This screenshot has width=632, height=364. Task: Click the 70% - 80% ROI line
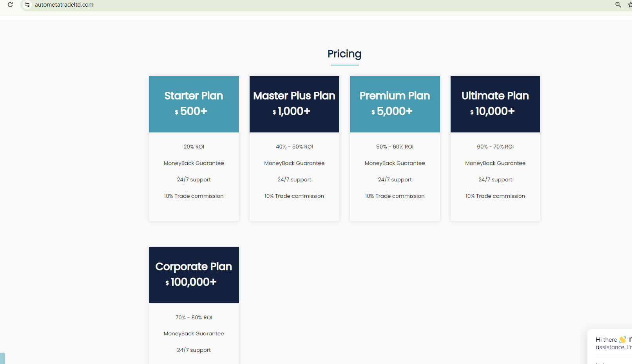194,317
